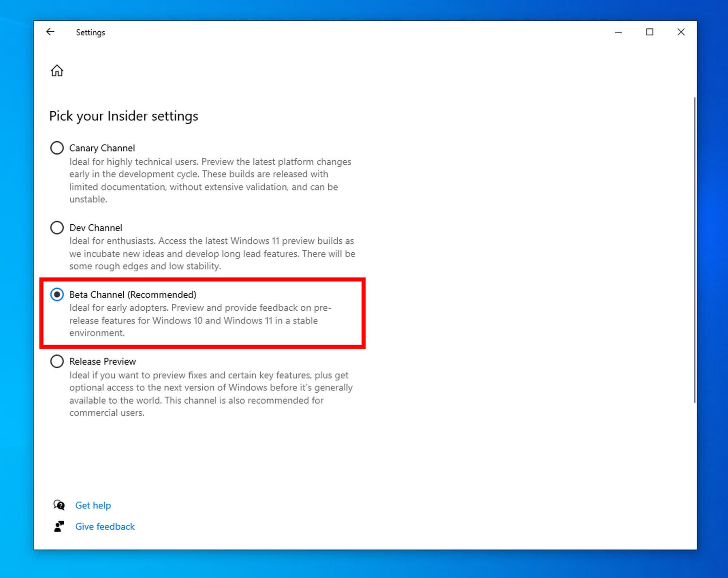Image resolution: width=728 pixels, height=578 pixels.
Task: Click the vertical scrollbar thumb
Action: click(x=695, y=249)
